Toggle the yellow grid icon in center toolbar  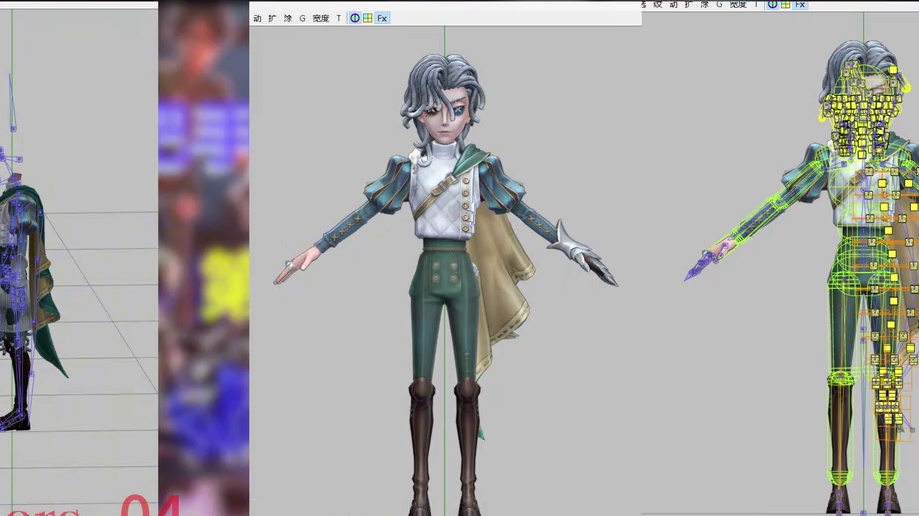pyautogui.click(x=367, y=18)
